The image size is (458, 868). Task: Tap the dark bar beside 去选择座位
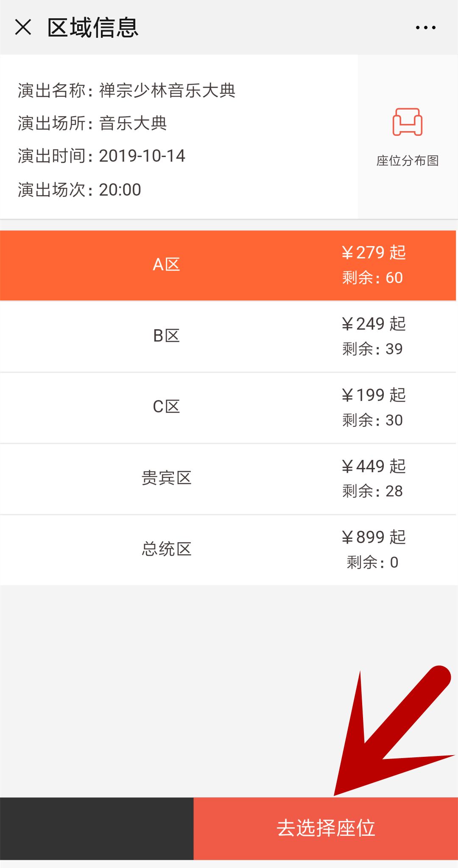point(97,828)
